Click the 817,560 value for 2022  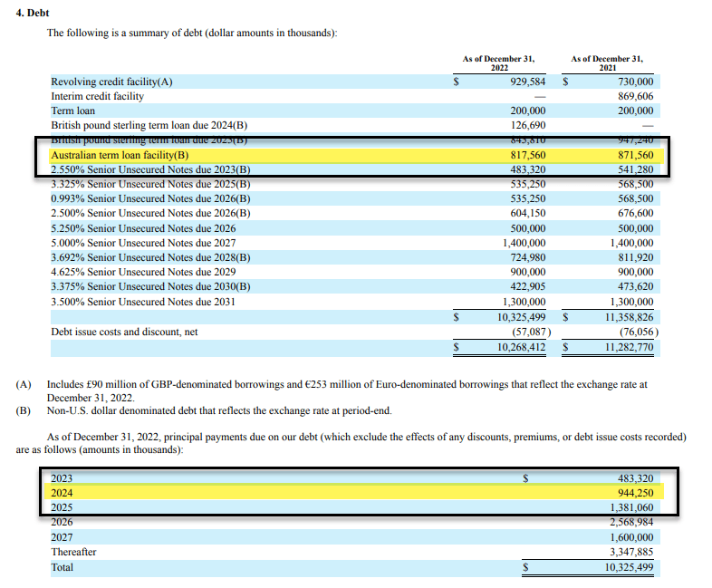(x=527, y=155)
